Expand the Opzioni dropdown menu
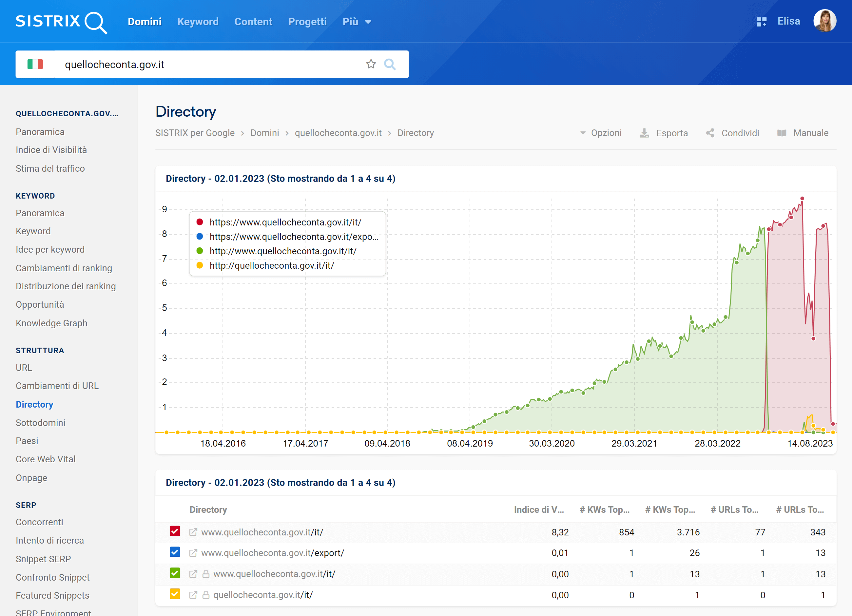Image resolution: width=852 pixels, height=616 pixels. tap(599, 133)
